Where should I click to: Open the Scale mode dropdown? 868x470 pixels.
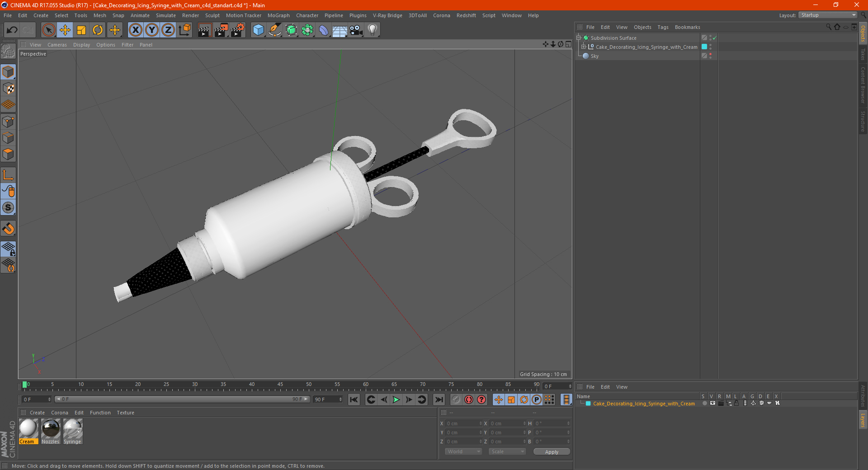point(507,451)
